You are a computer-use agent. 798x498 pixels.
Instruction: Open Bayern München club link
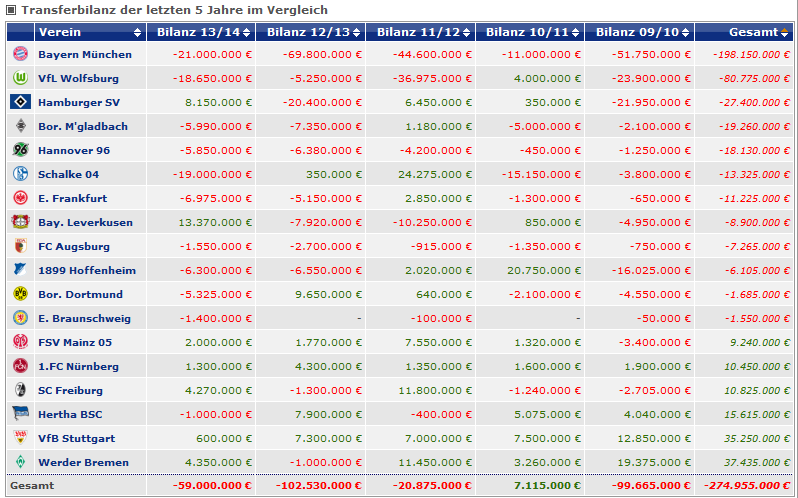coord(85,54)
